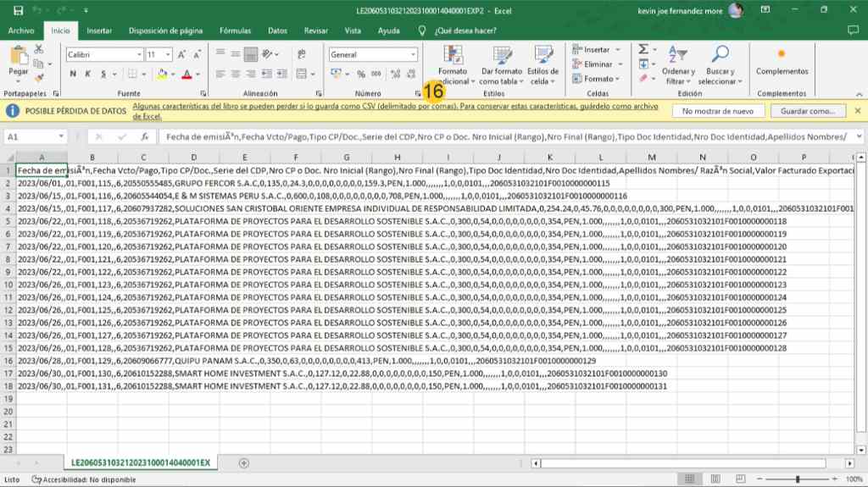
Task: Click the AutoSum sigma icon
Action: point(643,50)
